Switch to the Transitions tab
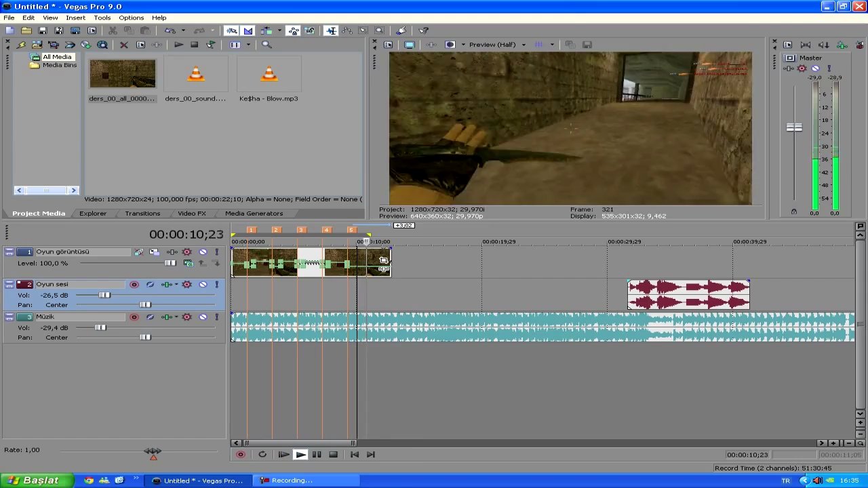The width and height of the screenshot is (868, 488). point(142,213)
